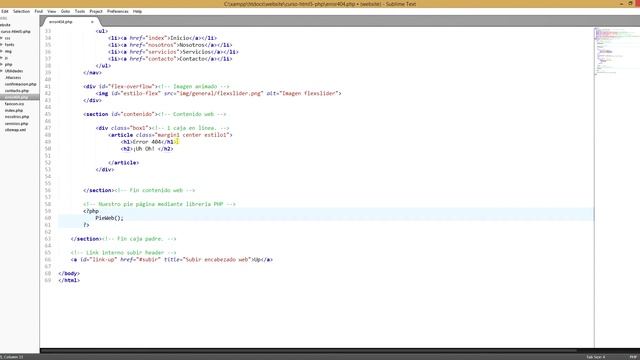Click the closing </html> tag

[x=69, y=280]
